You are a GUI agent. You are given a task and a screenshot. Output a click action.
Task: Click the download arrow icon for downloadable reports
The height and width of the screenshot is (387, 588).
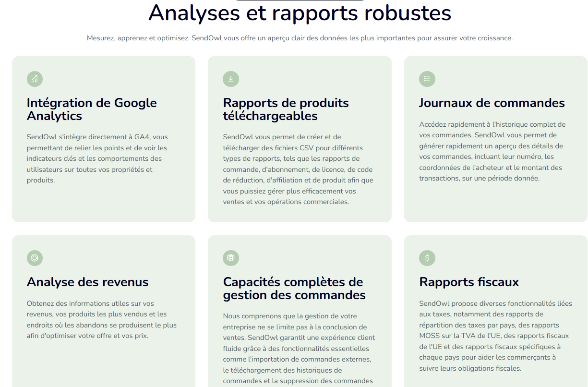[231, 79]
